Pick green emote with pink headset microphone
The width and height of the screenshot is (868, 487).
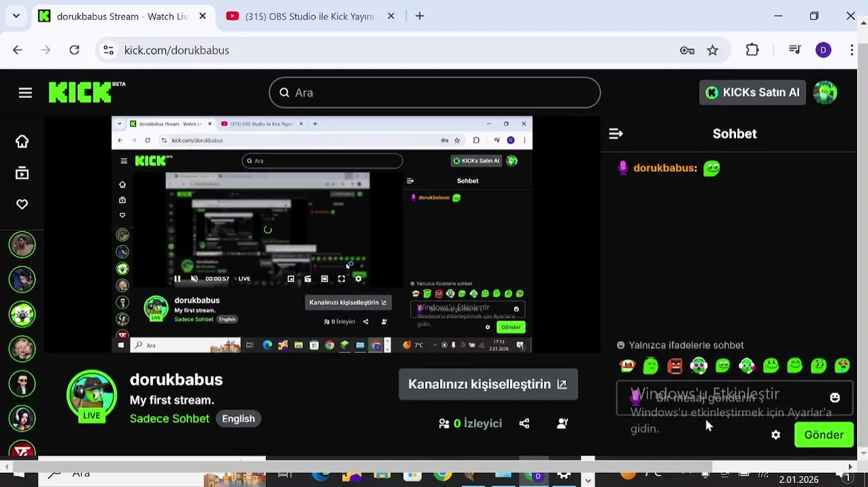click(747, 366)
